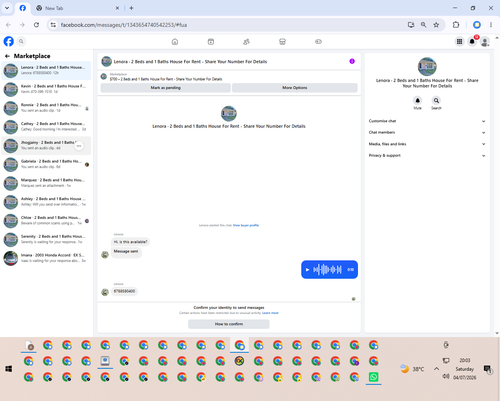The height and width of the screenshot is (401, 500).
Task: Open the three-dot menu on Jhogjainy chat
Action: click(x=79, y=146)
